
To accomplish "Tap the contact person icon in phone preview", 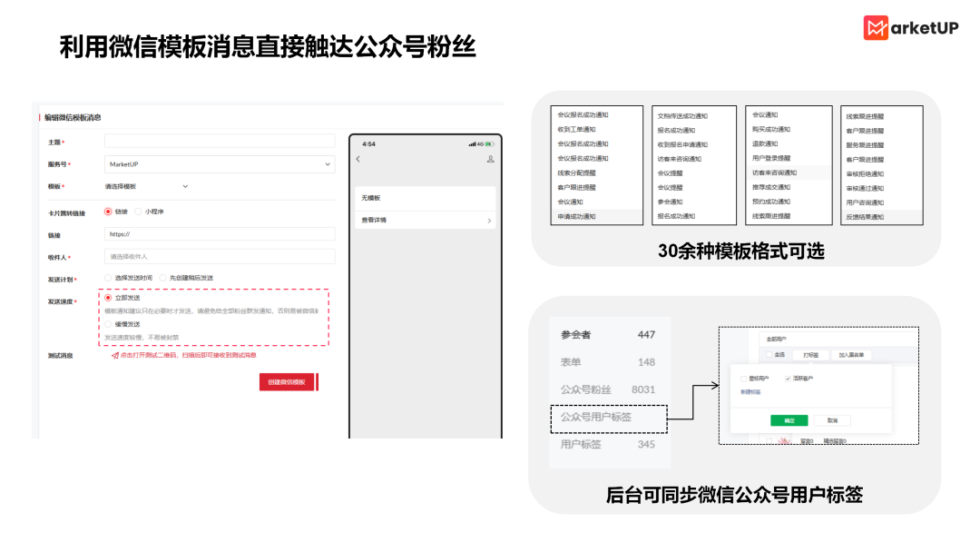I will tap(491, 159).
